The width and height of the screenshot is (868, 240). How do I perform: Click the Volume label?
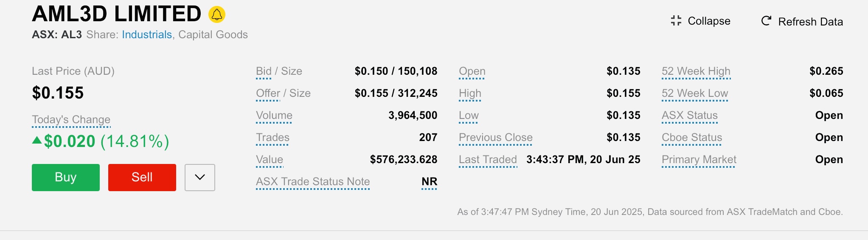click(274, 116)
